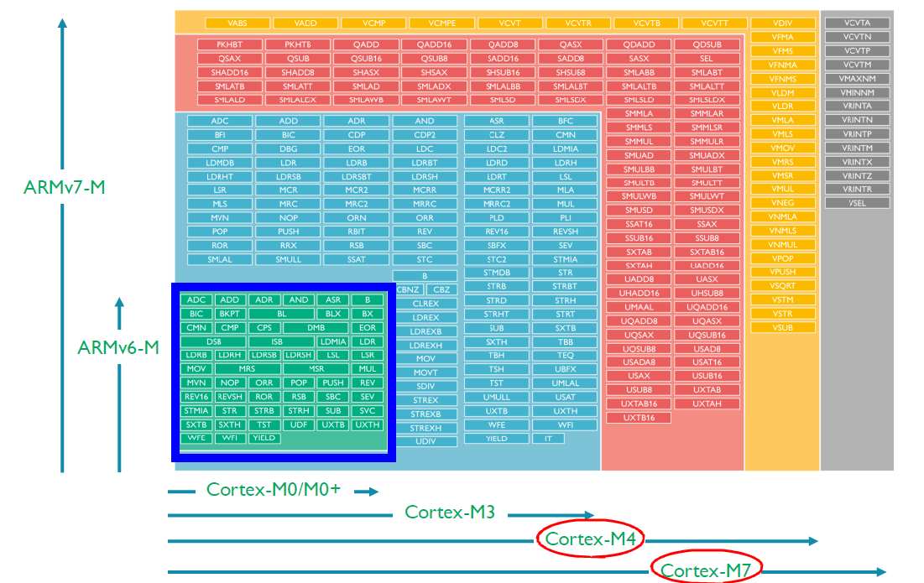Screen dimensions: 924x583
Task: Click the ARMv6-M architecture label
Action: (118, 347)
